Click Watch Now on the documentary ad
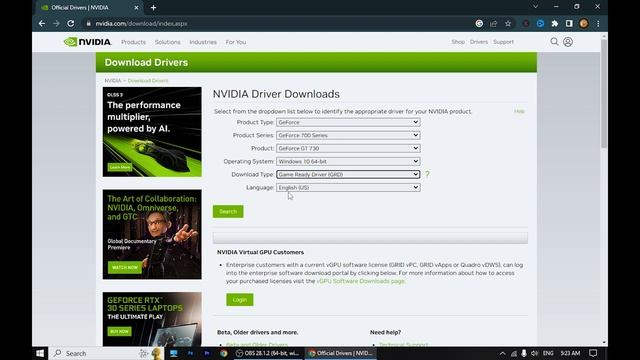 tap(124, 267)
